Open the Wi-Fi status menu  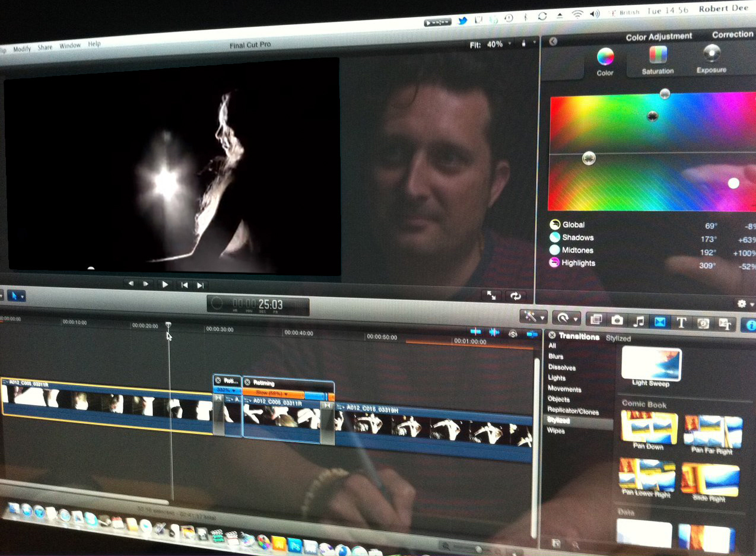(577, 15)
